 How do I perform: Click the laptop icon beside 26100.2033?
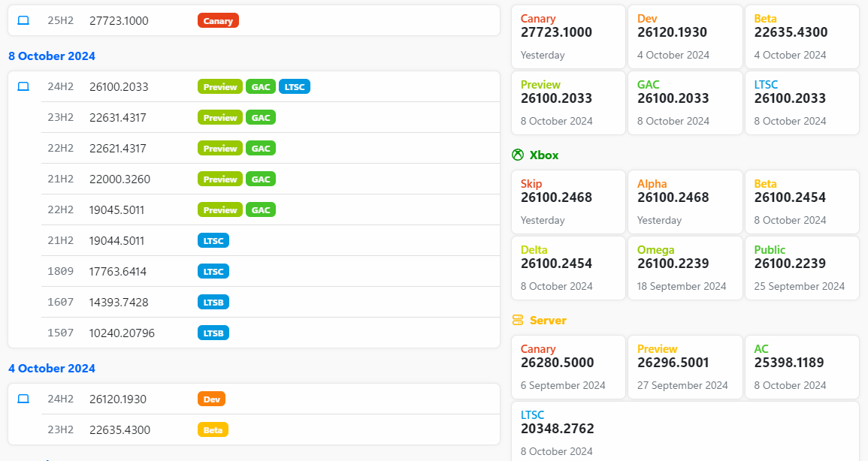pyautogui.click(x=23, y=86)
